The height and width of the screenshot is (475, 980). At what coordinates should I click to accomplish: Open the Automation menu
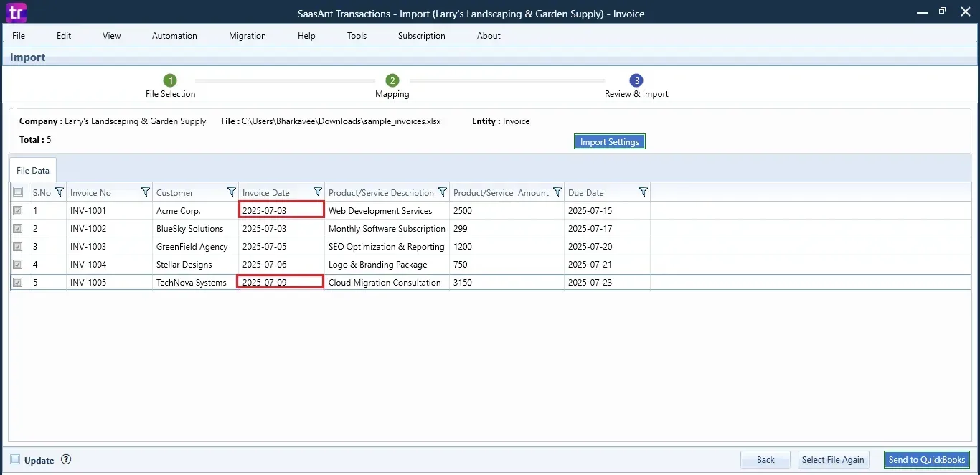click(x=174, y=36)
